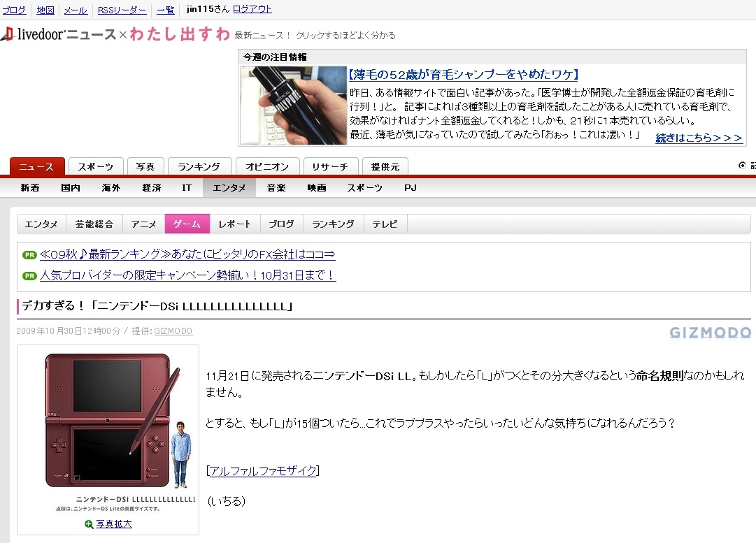
Task: Click the GIZMODO logo
Action: pos(711,333)
